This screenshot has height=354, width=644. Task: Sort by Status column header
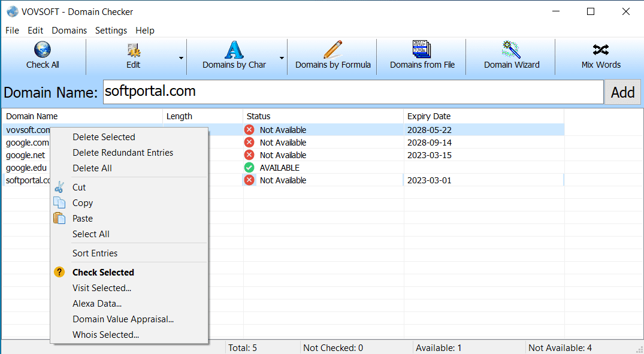pyautogui.click(x=323, y=116)
